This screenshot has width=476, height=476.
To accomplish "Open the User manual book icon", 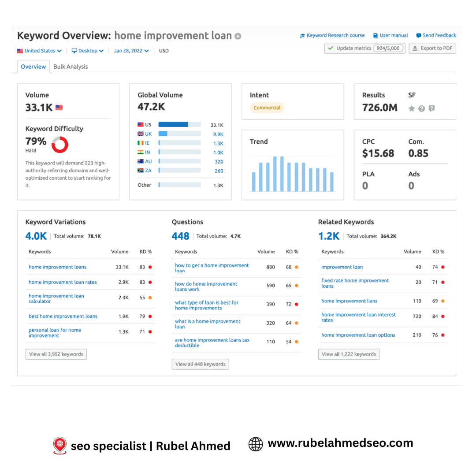I will click(376, 35).
